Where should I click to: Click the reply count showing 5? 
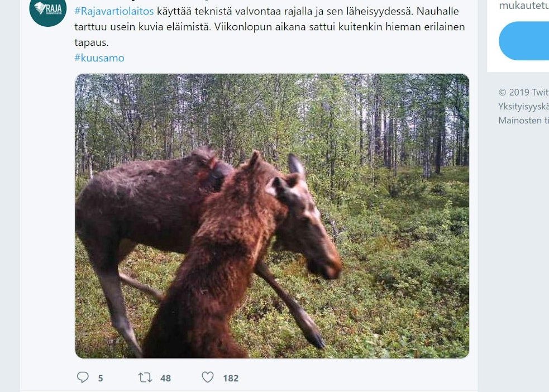coord(101,377)
